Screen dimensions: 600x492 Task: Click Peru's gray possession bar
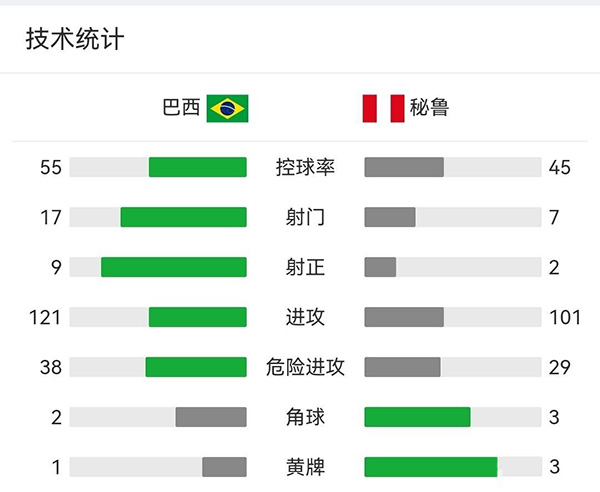[404, 167]
